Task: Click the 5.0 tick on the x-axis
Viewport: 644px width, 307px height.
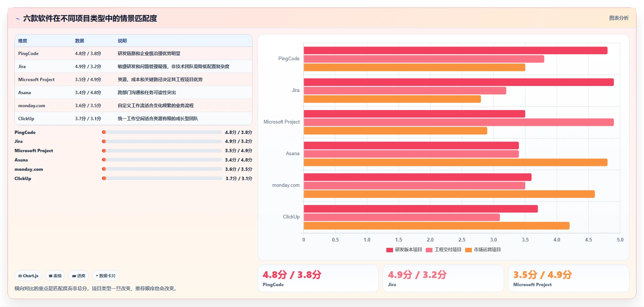Action: tap(620, 240)
